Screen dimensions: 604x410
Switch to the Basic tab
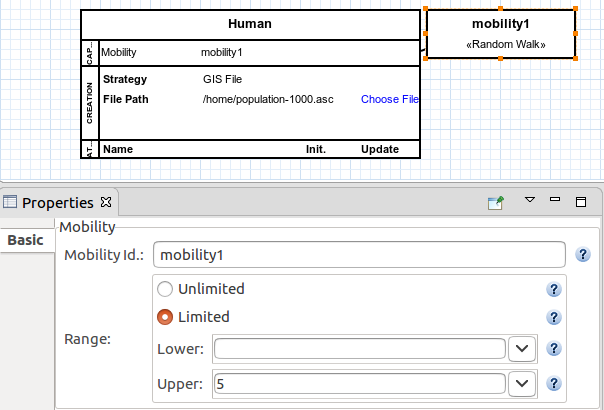pyautogui.click(x=25, y=240)
